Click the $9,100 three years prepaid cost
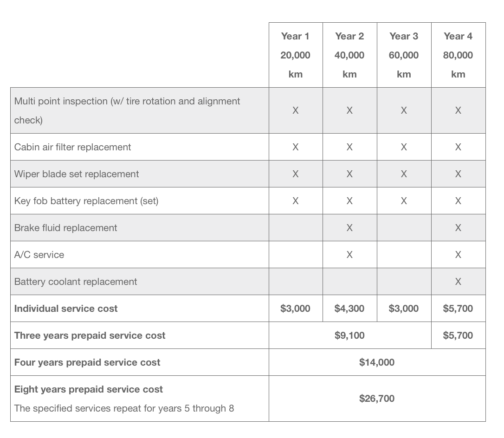The width and height of the screenshot is (504, 438). coord(349,335)
